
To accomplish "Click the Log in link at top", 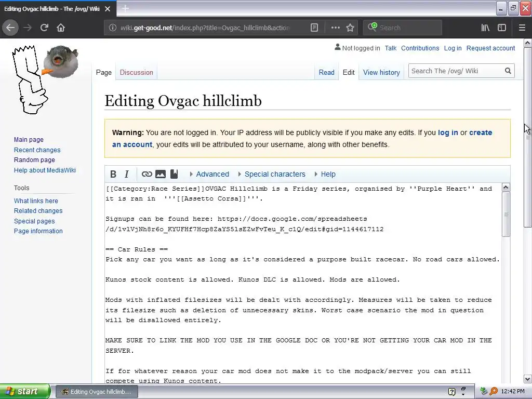I will [x=453, y=48].
